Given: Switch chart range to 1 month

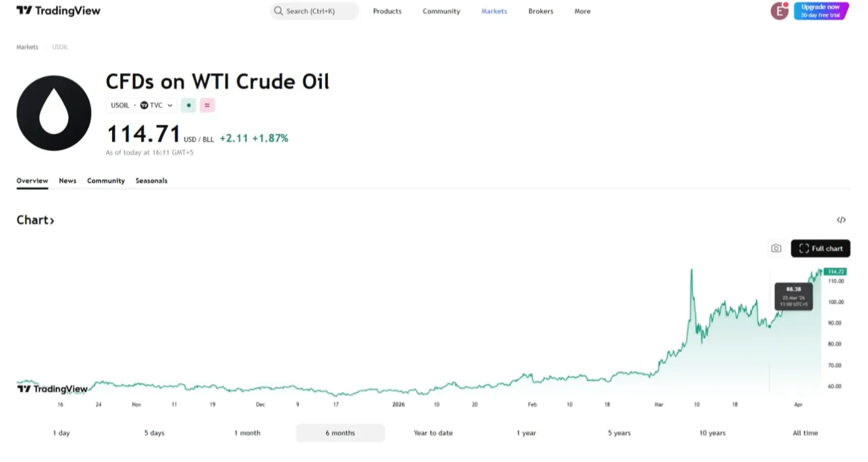Looking at the screenshot, I should [247, 433].
